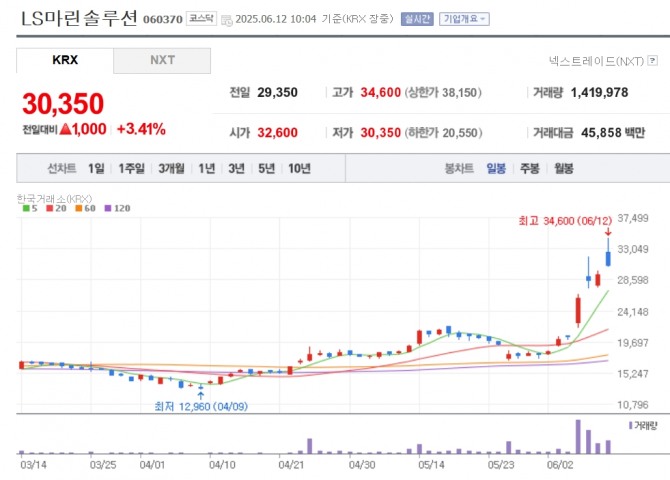Click the 넥스트레이드(NXT) help icon
This screenshot has height=480, width=670.
[x=654, y=61]
